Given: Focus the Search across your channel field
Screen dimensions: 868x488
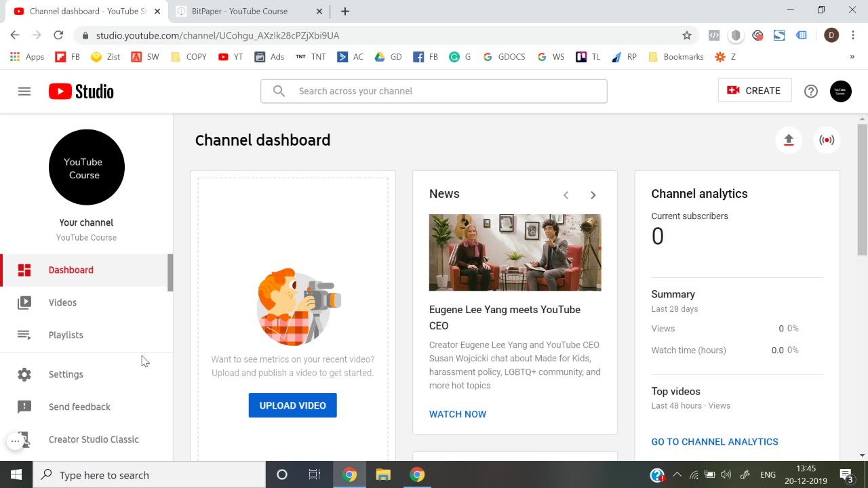Looking at the screenshot, I should pyautogui.click(x=434, y=91).
